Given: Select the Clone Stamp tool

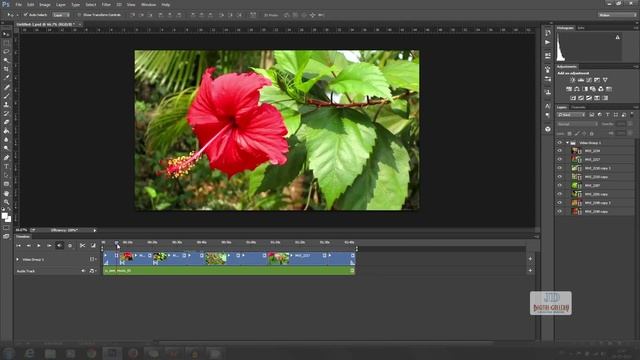Looking at the screenshot, I should coord(6,104).
